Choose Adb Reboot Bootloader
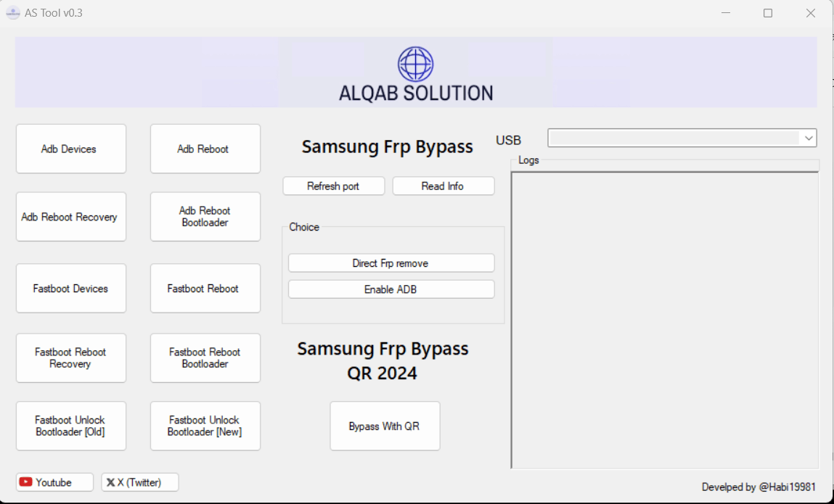 tap(205, 217)
